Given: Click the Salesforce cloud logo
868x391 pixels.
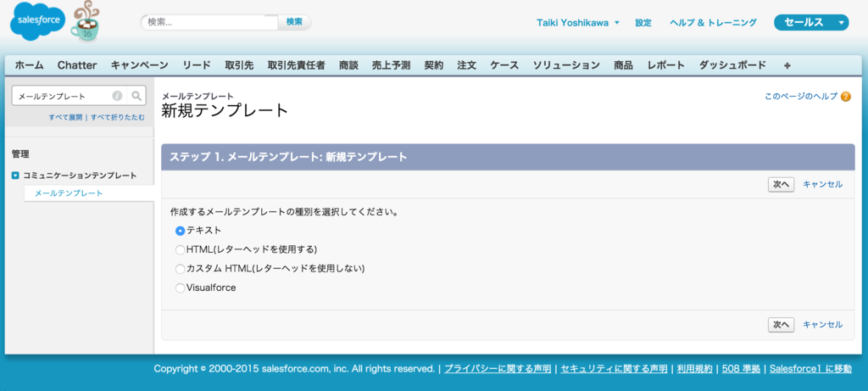Looking at the screenshot, I should (37, 20).
